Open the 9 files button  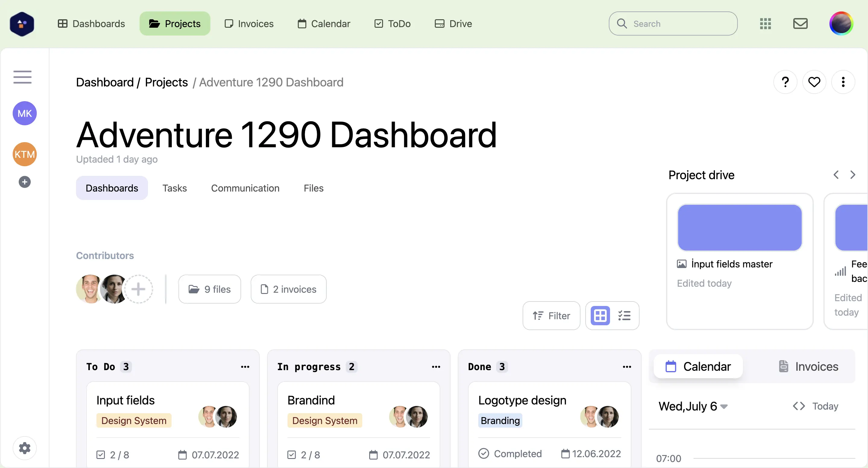pos(209,289)
